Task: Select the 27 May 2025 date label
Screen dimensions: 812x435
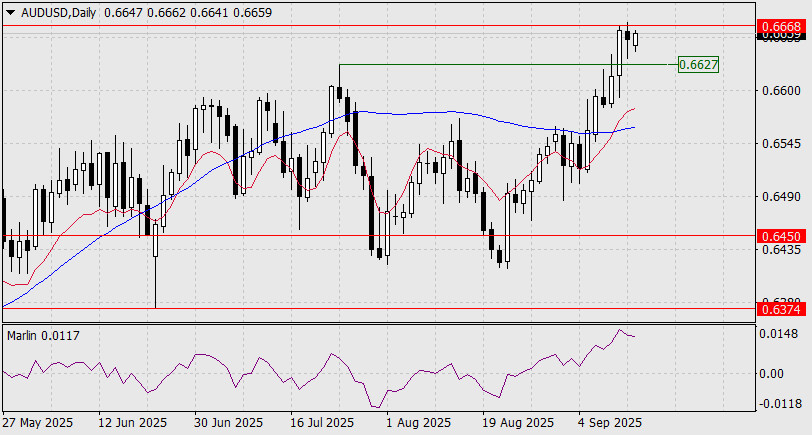Action: point(38,423)
